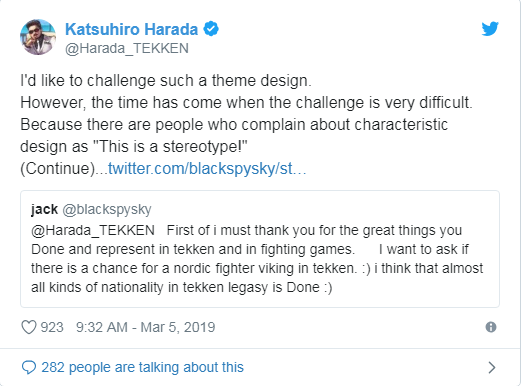
Task: Click the 9:32 AM - Mar 5, 2019 timestamp
Action: tap(145, 327)
